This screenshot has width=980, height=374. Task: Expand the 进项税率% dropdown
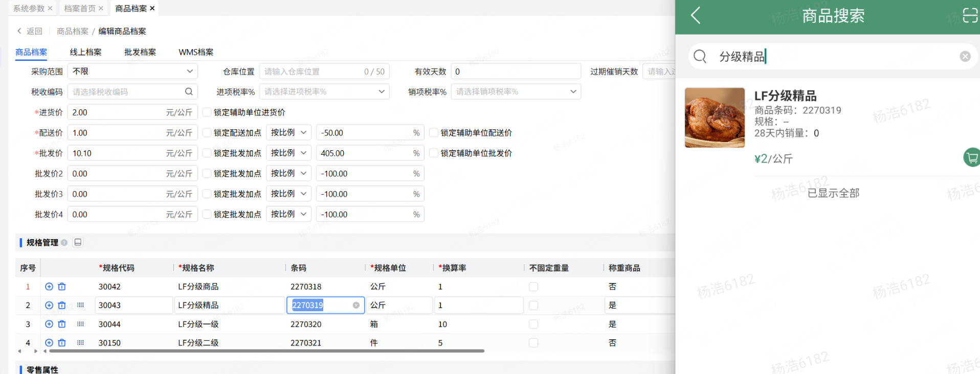(324, 91)
